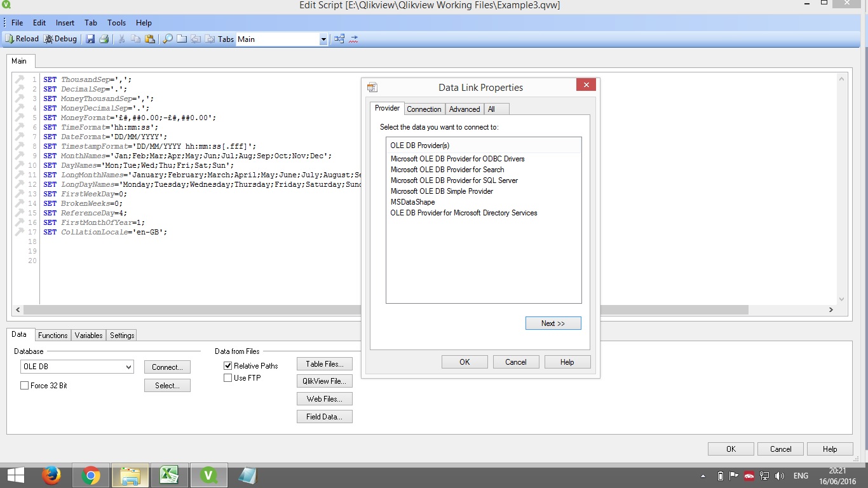Select the Provider tab in Data Link Properties

coord(387,108)
